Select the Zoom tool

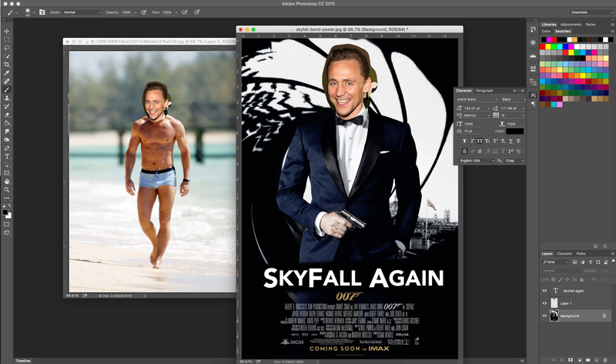pos(7,189)
